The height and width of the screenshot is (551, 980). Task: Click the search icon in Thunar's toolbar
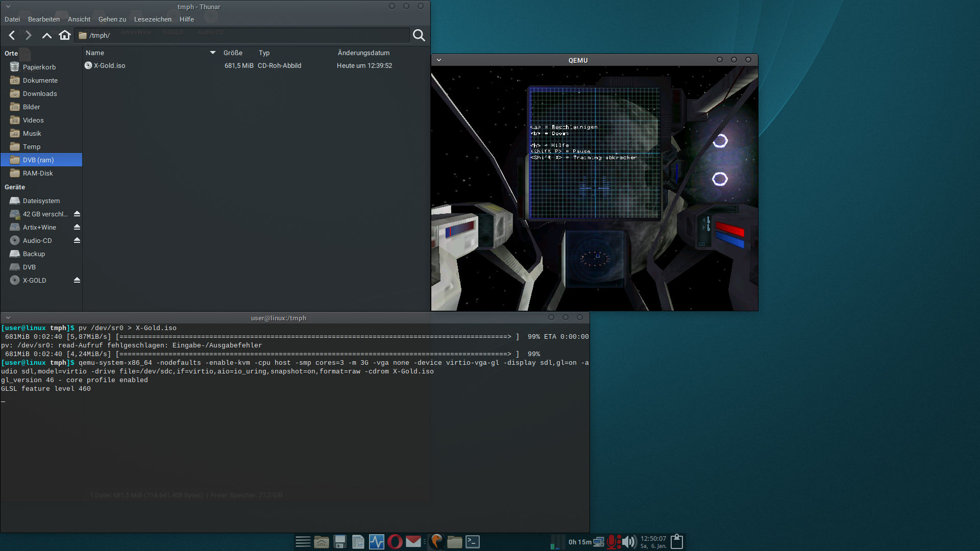[419, 35]
